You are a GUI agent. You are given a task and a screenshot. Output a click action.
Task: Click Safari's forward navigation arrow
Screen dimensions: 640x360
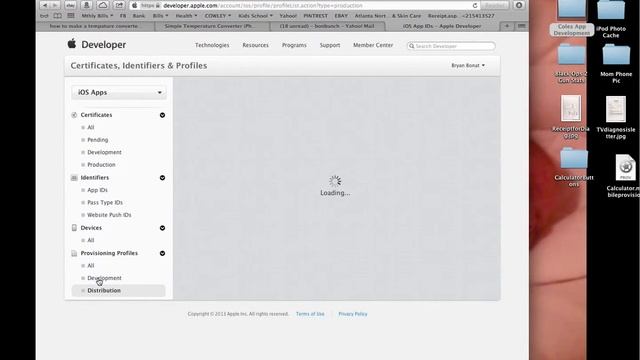[x=55, y=5]
